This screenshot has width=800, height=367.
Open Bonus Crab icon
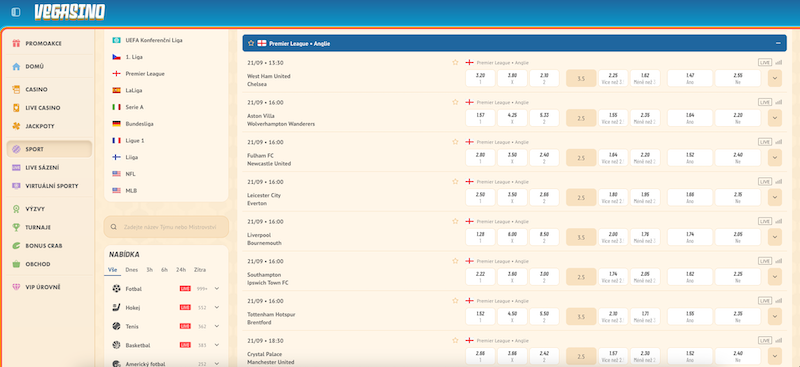pos(16,246)
